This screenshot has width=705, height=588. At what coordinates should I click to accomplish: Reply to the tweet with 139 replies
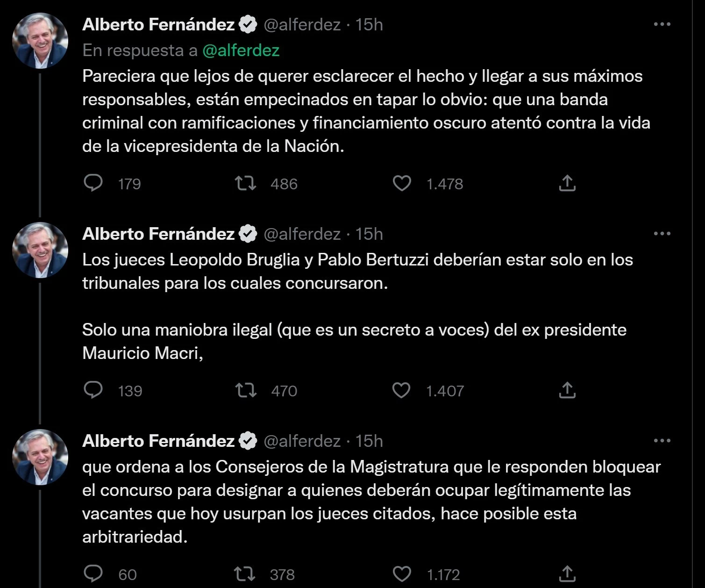(x=93, y=390)
